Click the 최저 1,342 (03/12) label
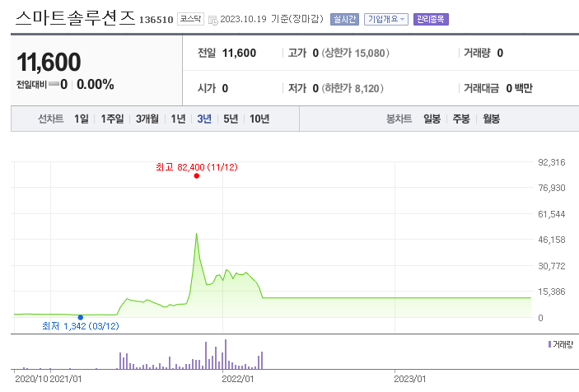This screenshot has width=579, height=392. tap(81, 326)
